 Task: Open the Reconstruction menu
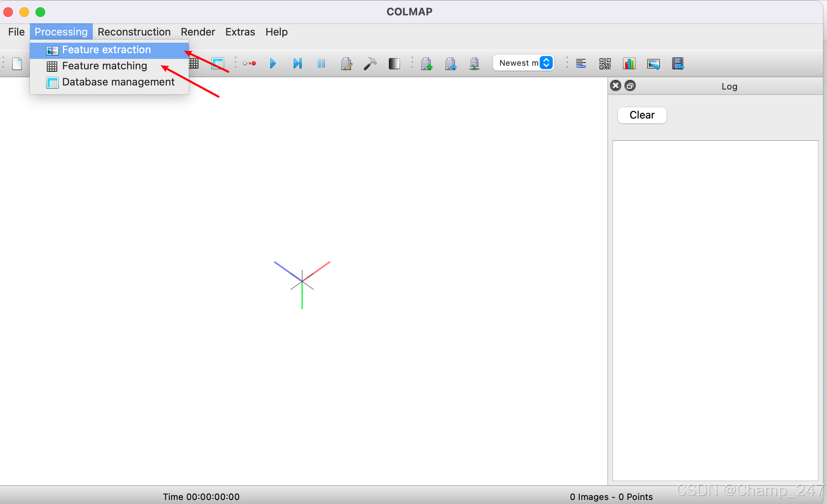coord(134,32)
